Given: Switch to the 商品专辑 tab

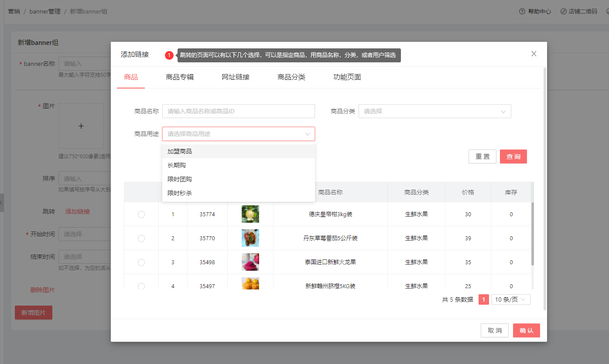Looking at the screenshot, I should coord(180,77).
